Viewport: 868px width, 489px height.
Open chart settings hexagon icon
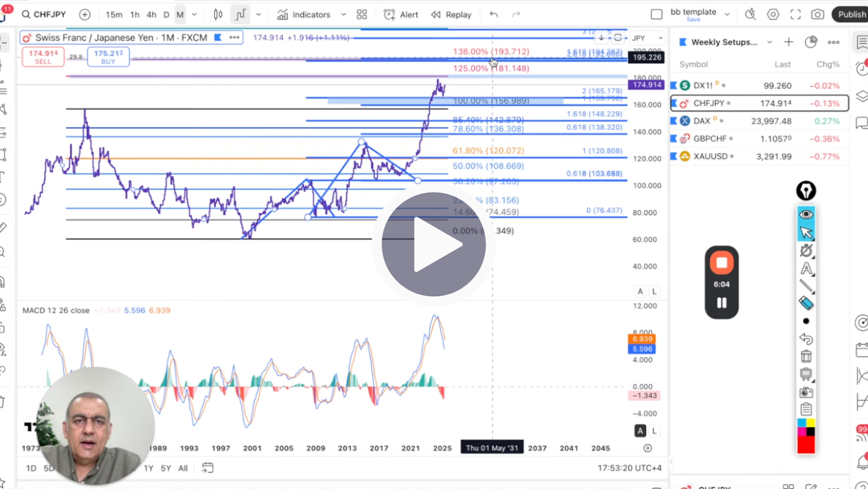pyautogui.click(x=773, y=15)
